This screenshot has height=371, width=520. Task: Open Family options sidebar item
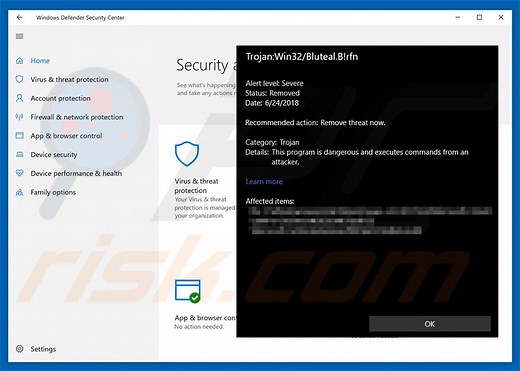tap(53, 192)
